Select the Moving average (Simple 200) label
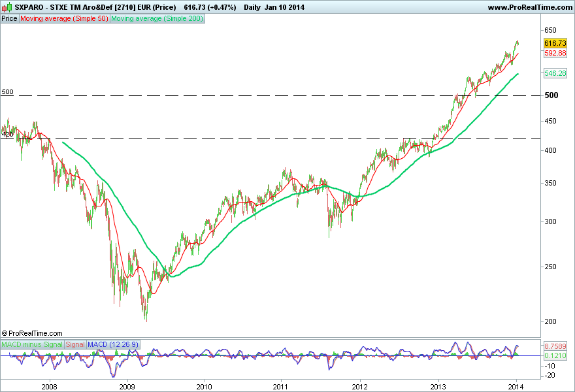Screen dimensions: 575x392 pyautogui.click(x=157, y=19)
